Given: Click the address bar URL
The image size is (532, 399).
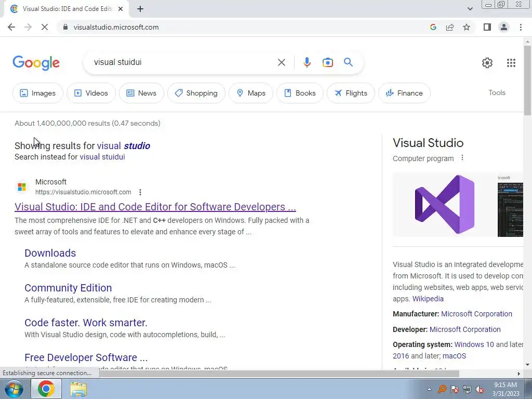Looking at the screenshot, I should [x=116, y=27].
